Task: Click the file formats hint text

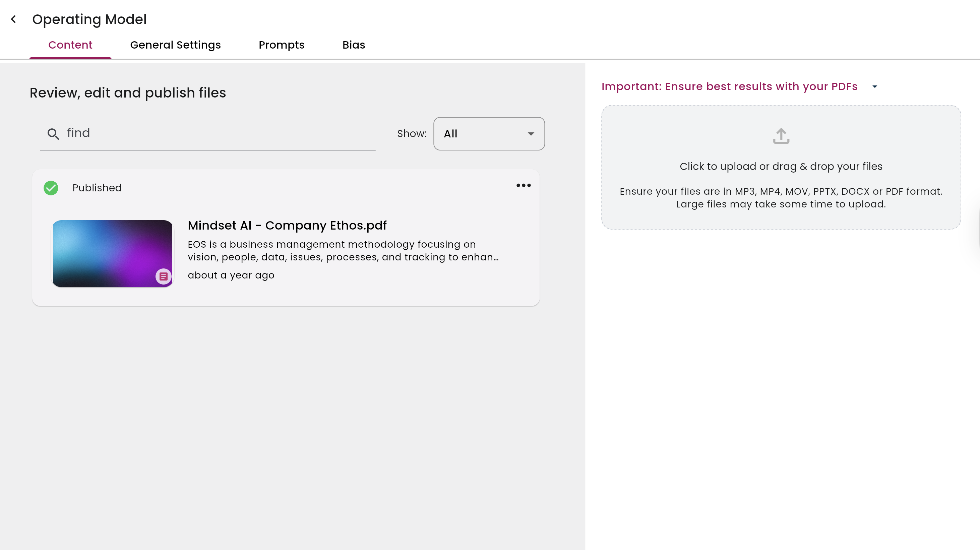Action: pos(781,198)
